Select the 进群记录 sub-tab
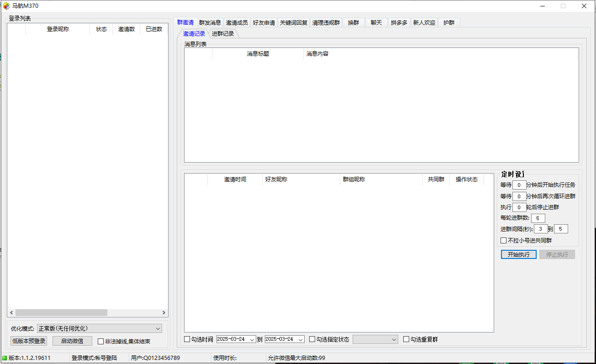This screenshot has width=596, height=364. [x=223, y=34]
